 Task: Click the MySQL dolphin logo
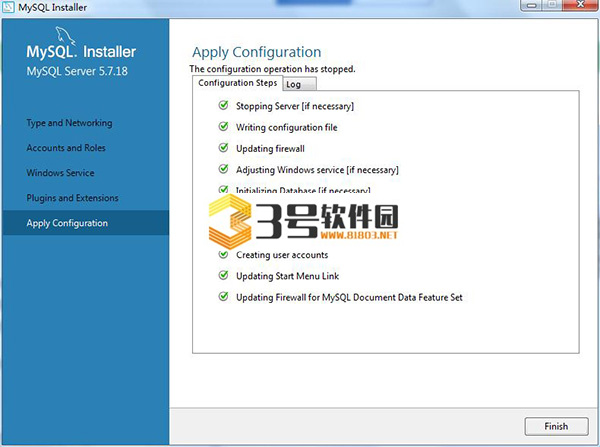tap(65, 36)
